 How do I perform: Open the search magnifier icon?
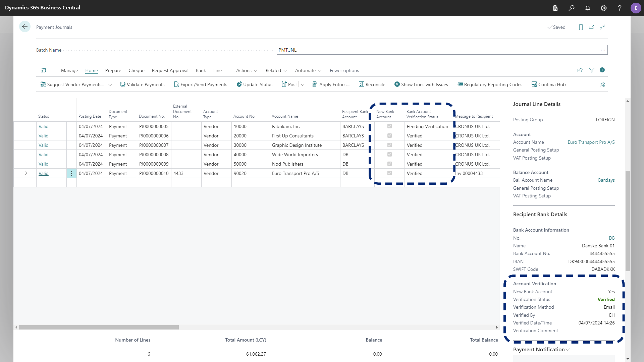tap(572, 8)
